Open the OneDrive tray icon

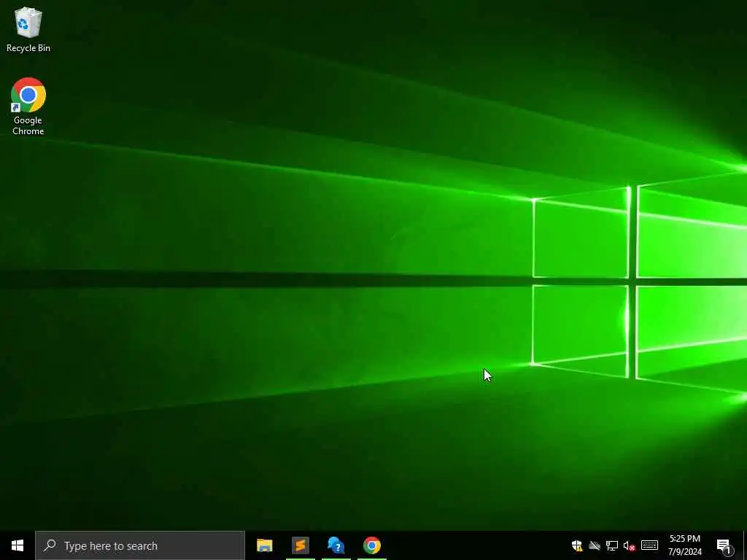pos(595,545)
